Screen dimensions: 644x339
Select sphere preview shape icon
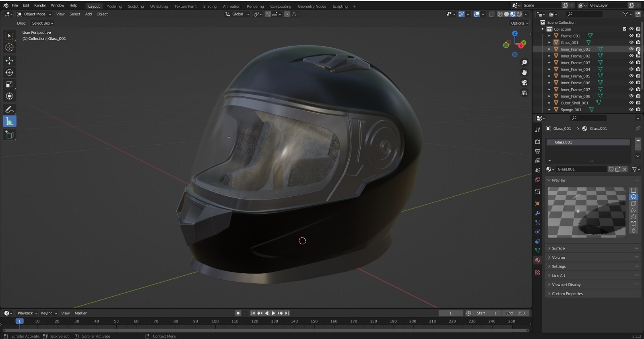[x=634, y=197]
